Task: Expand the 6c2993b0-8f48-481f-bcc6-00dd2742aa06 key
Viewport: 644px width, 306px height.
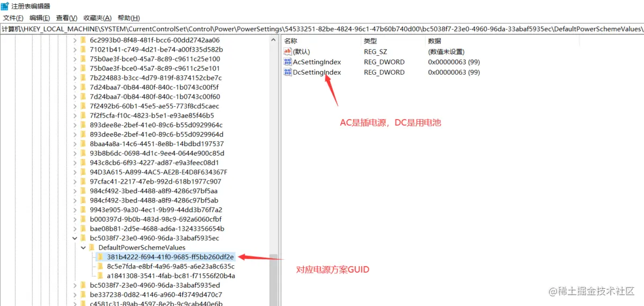Action: coord(75,40)
